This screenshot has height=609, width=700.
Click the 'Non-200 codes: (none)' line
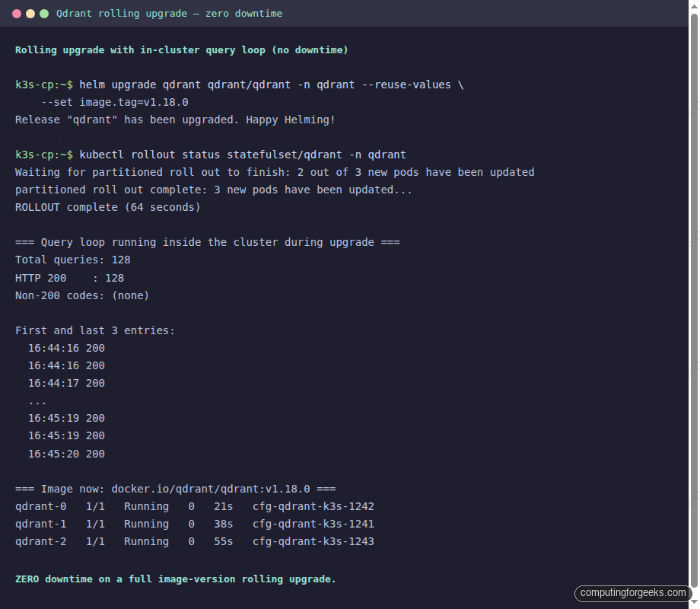(82, 295)
